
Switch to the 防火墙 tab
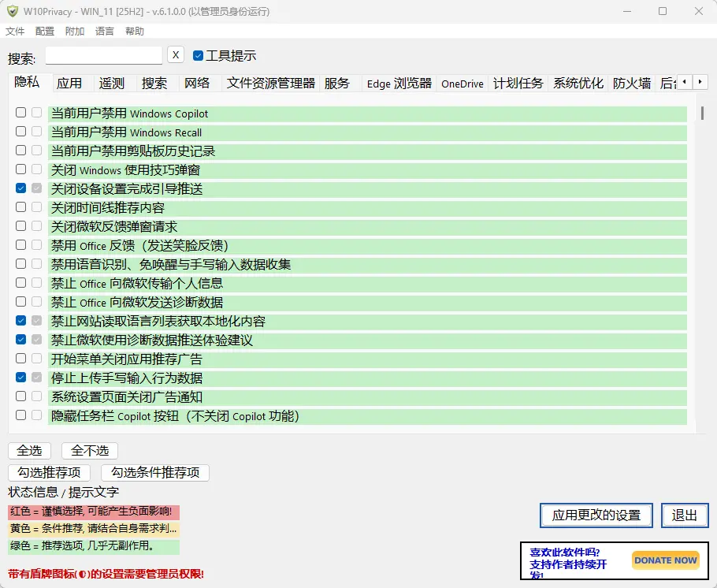tap(632, 84)
